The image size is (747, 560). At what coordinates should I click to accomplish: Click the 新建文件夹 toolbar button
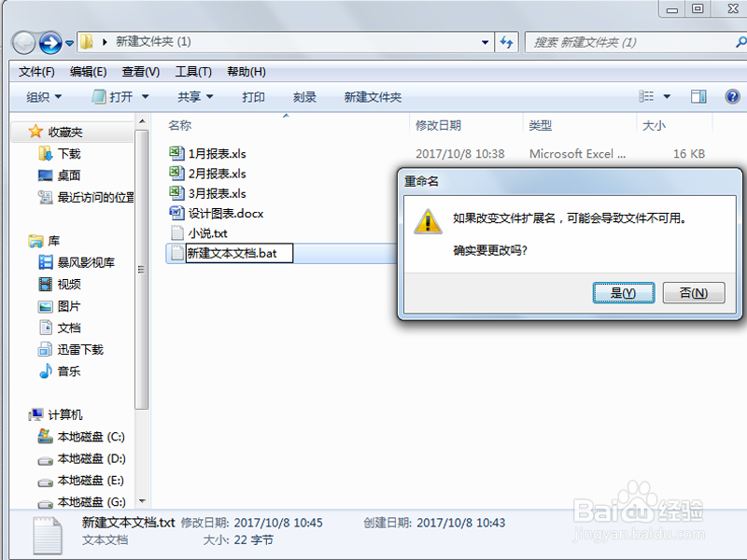click(x=373, y=97)
